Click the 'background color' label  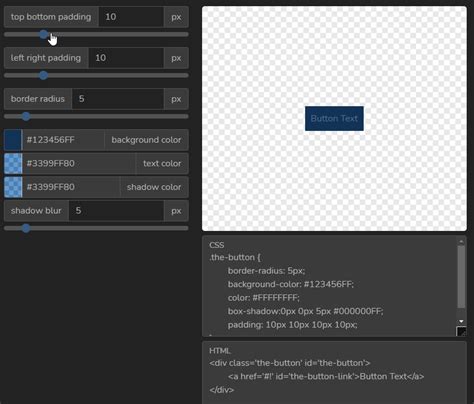click(146, 140)
